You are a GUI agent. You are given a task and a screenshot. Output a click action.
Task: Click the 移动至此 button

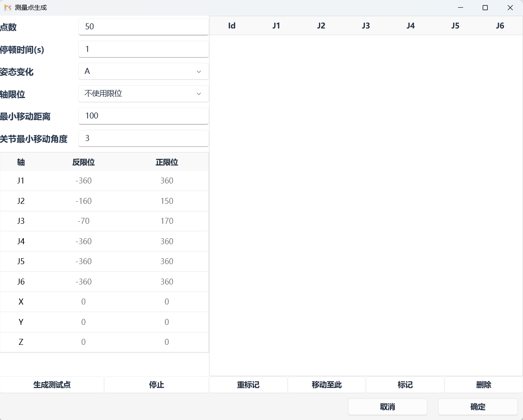pyautogui.click(x=326, y=385)
